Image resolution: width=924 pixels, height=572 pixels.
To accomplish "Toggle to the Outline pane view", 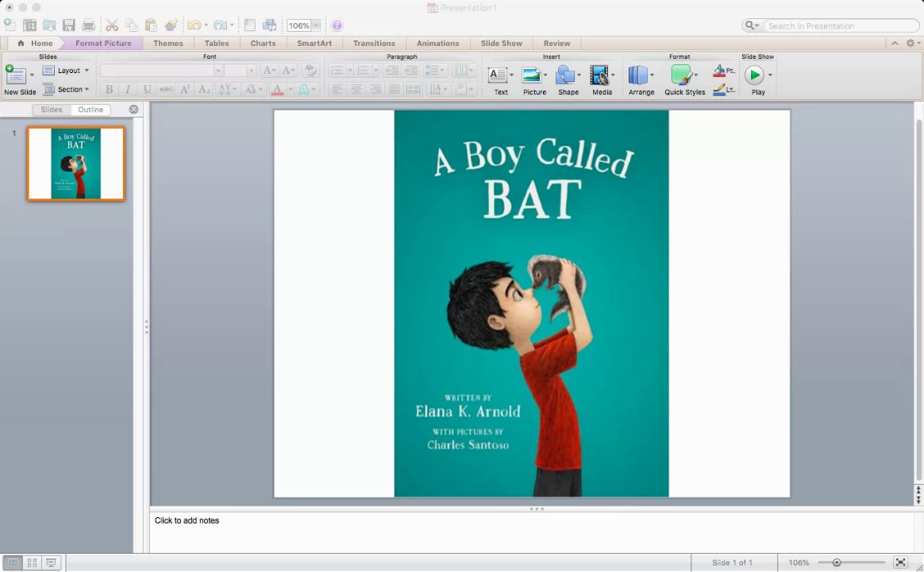I will tap(90, 110).
